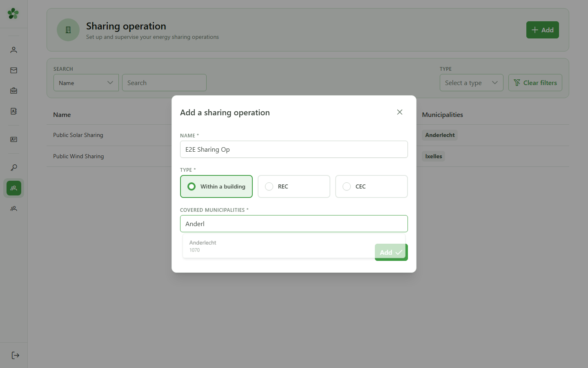This screenshot has width=588, height=368.
Task: Open the Select a type dropdown
Action: point(472,83)
